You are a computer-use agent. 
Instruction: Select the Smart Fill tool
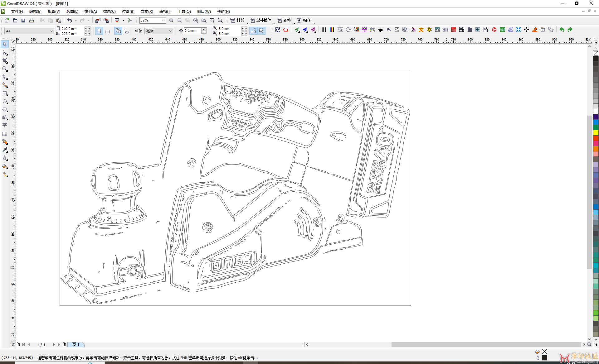click(x=5, y=85)
